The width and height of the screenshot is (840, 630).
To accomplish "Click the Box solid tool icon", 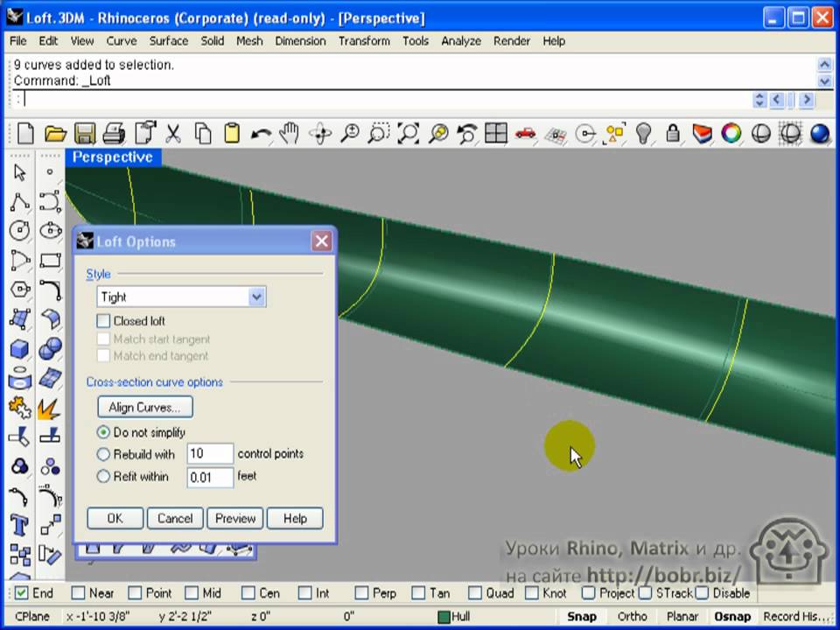I will point(19,349).
